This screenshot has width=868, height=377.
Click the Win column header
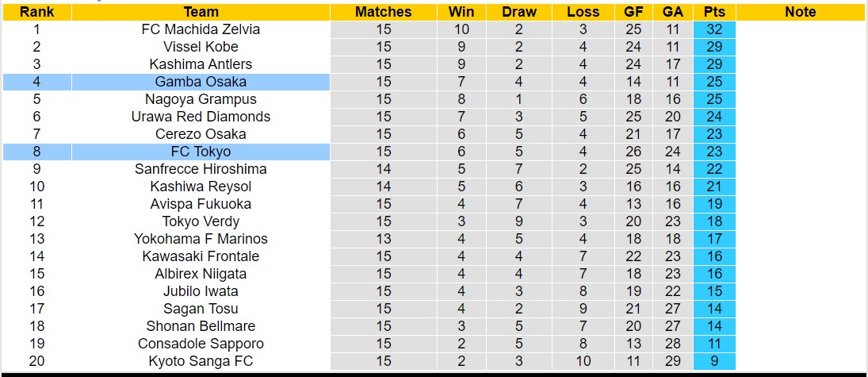461,12
